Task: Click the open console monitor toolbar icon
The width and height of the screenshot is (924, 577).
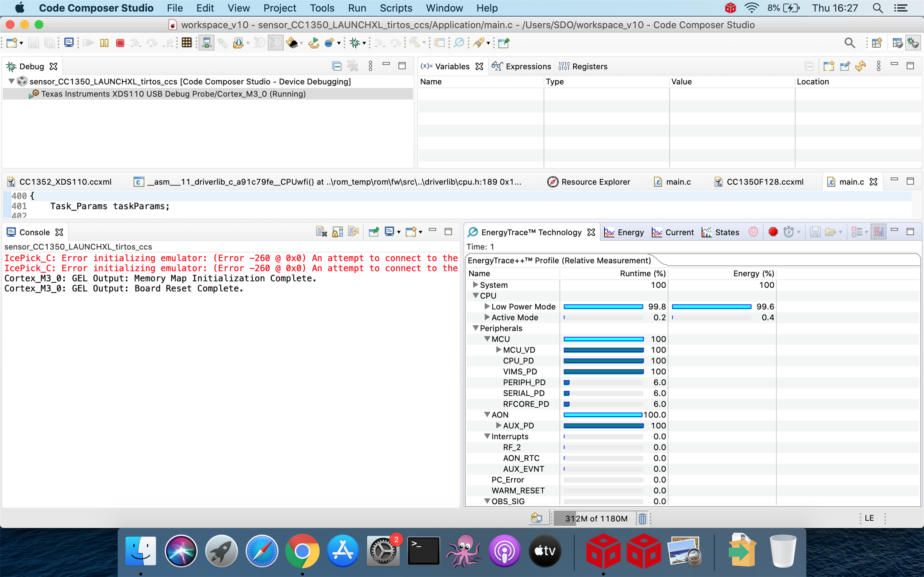Action: tap(69, 43)
